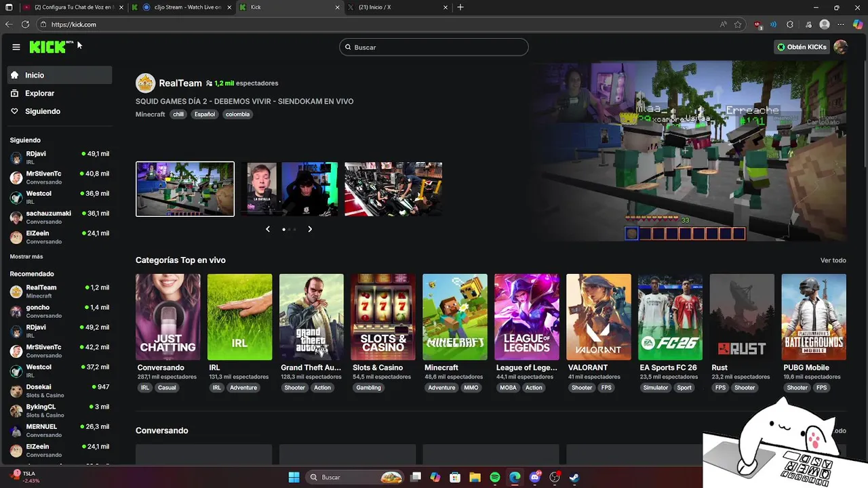The image size is (868, 488).
Task: Click RealTeam channel avatar in featured stream
Action: coord(145,83)
